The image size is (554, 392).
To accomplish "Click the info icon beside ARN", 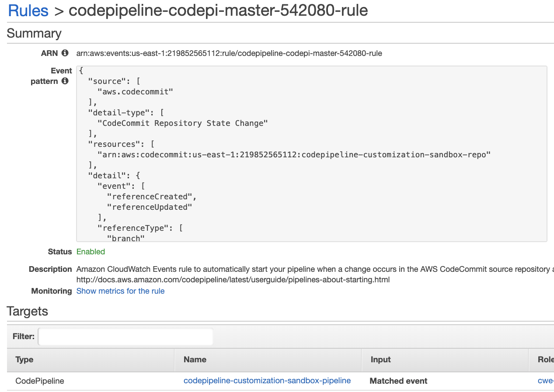I will pyautogui.click(x=65, y=53).
